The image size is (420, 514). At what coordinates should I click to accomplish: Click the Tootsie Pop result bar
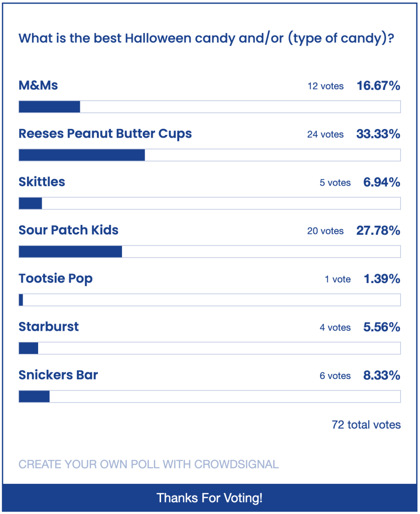coord(209,300)
